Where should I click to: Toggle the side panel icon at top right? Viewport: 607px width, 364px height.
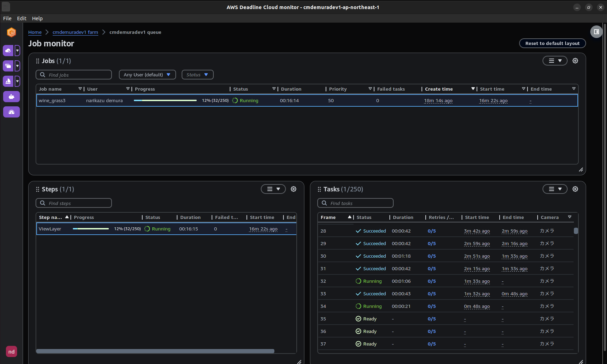597,32
